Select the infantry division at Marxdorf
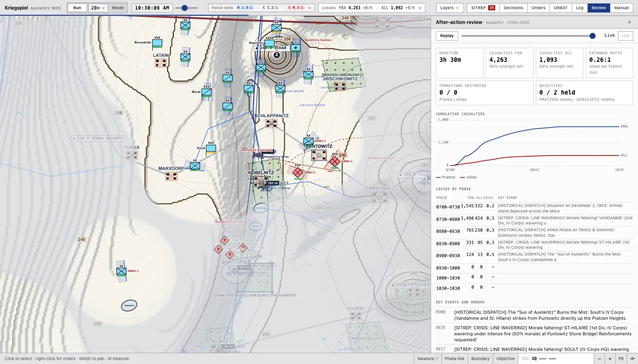This screenshot has width=638, height=364. (x=195, y=166)
